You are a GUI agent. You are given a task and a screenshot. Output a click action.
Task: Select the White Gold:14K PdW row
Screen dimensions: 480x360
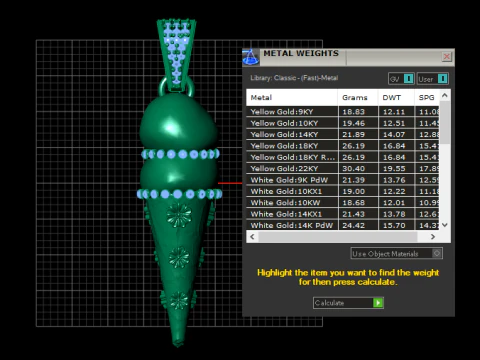[x=343, y=225]
